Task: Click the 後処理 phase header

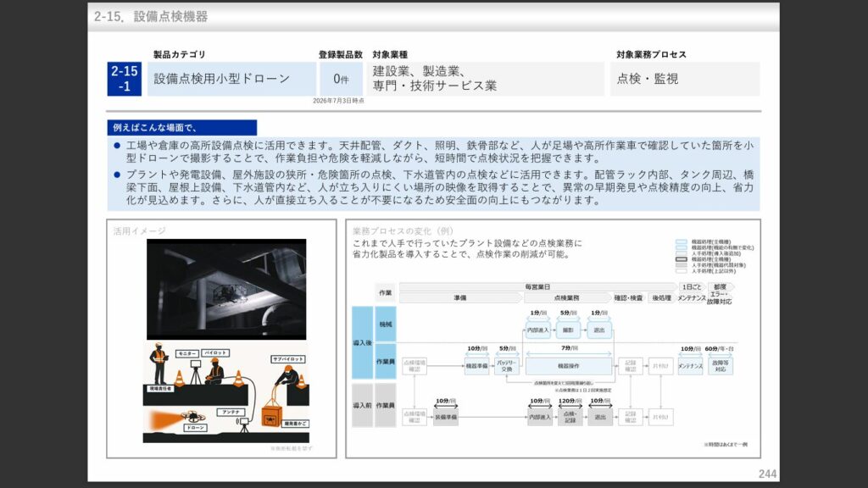Action: [x=661, y=297]
